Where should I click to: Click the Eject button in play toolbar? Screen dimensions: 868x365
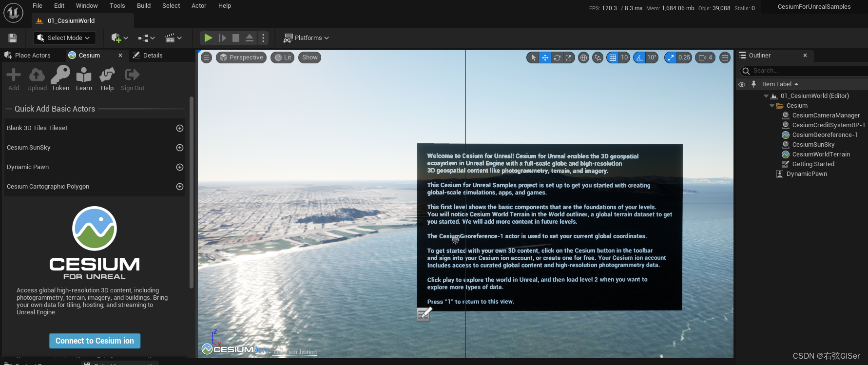pos(250,38)
